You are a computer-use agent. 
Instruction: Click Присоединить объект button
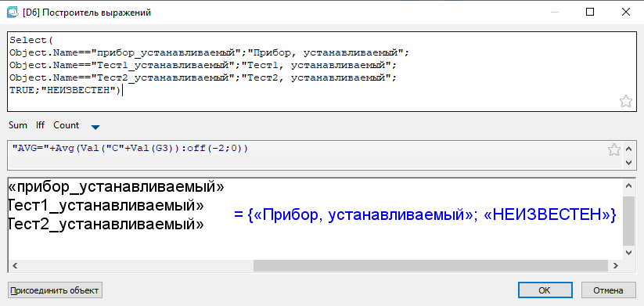[55, 290]
